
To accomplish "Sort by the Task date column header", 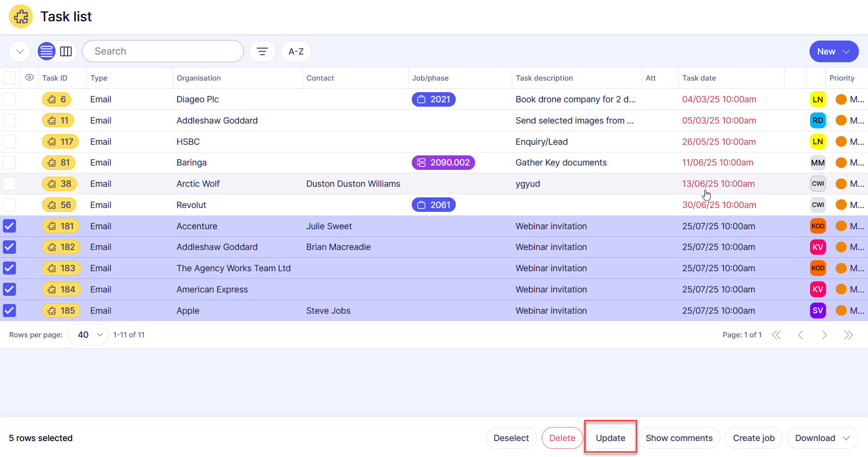I will pos(699,78).
